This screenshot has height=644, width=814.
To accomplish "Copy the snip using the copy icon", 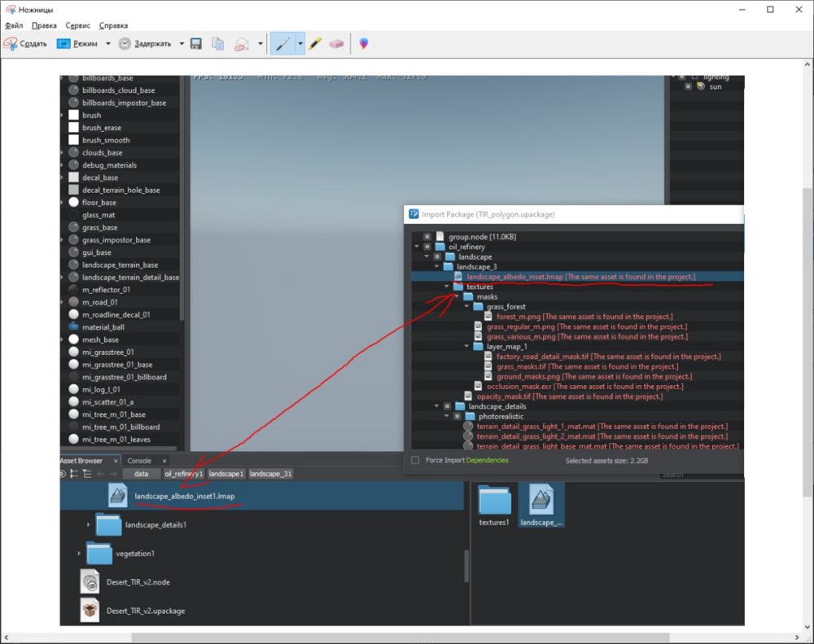I will pos(217,44).
